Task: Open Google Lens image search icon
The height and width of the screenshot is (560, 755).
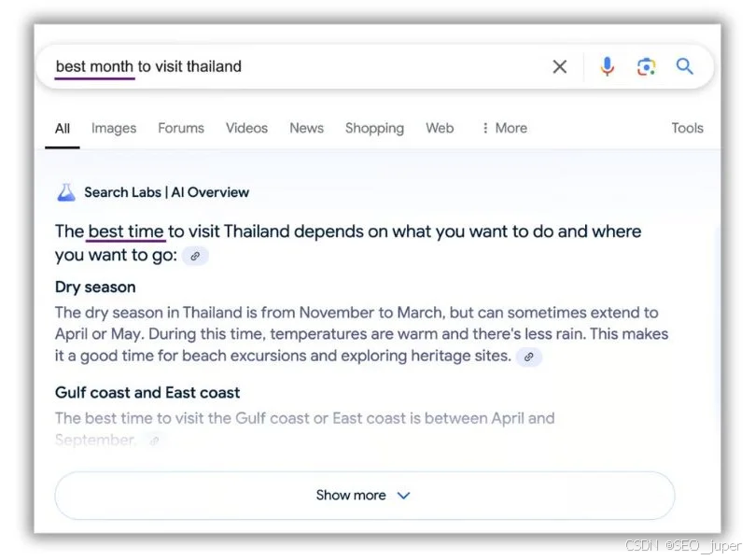Action: tap(646, 66)
